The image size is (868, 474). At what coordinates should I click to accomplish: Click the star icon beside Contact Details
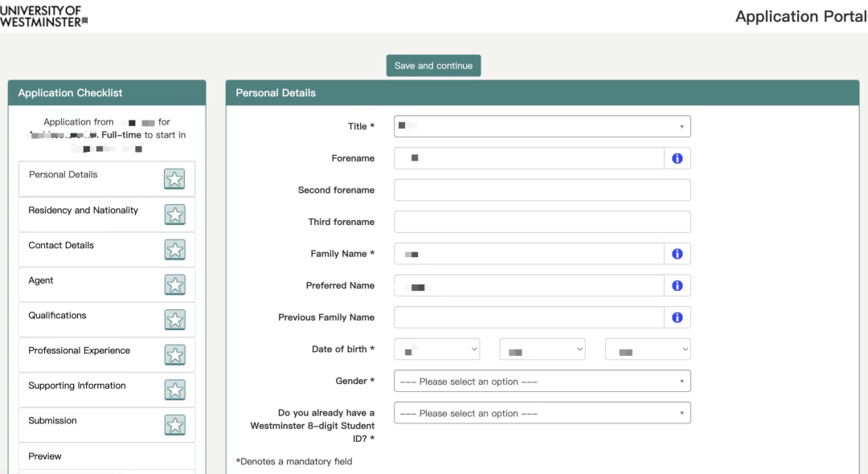coord(174,250)
